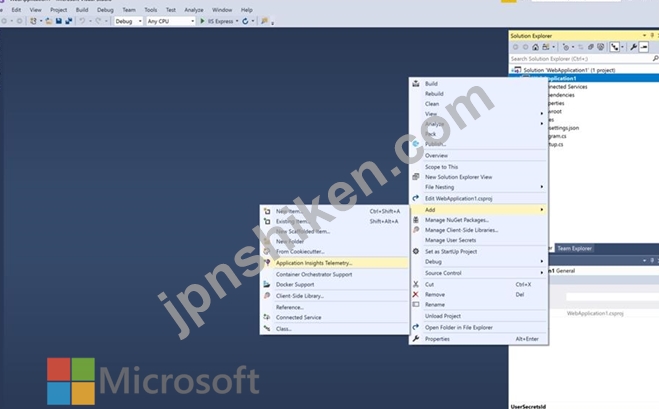659x409 pixels.
Task: Expand the context menu Debug submenu
Action: pos(478,261)
